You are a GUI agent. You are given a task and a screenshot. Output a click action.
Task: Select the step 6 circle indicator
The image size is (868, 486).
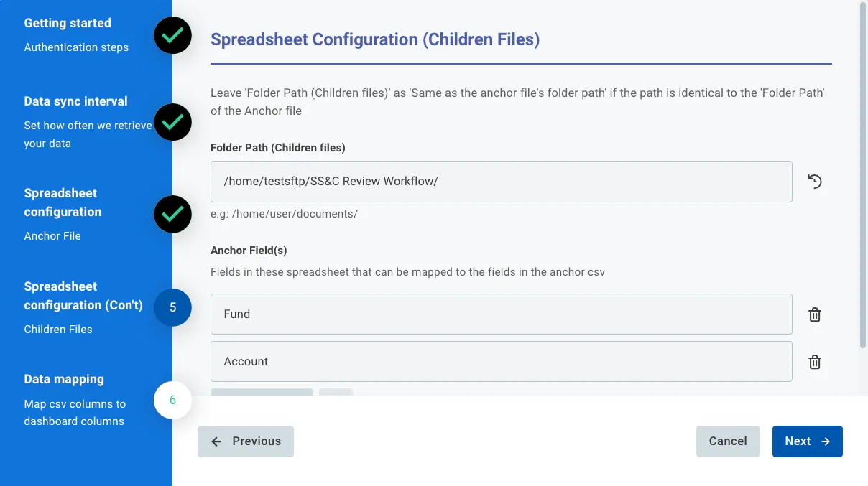172,400
